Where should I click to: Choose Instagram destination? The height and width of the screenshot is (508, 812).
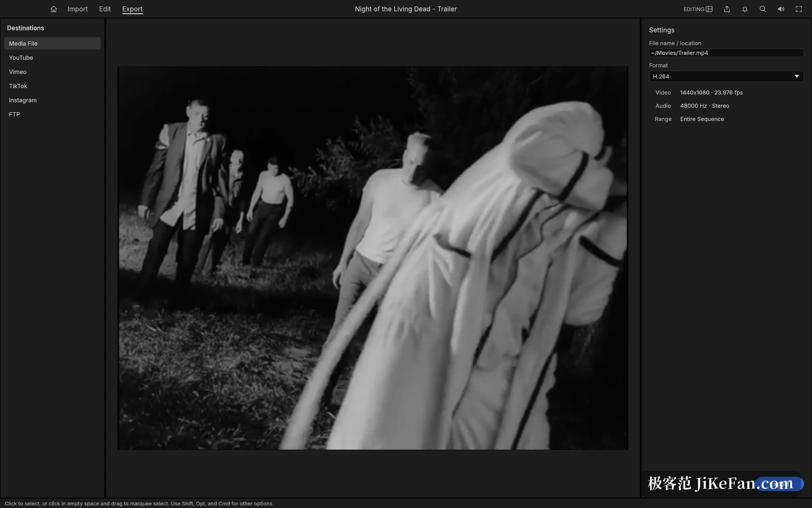(x=52, y=100)
